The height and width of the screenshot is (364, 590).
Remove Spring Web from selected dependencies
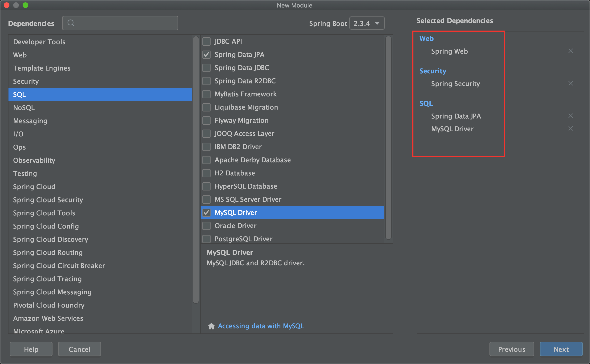pos(570,51)
